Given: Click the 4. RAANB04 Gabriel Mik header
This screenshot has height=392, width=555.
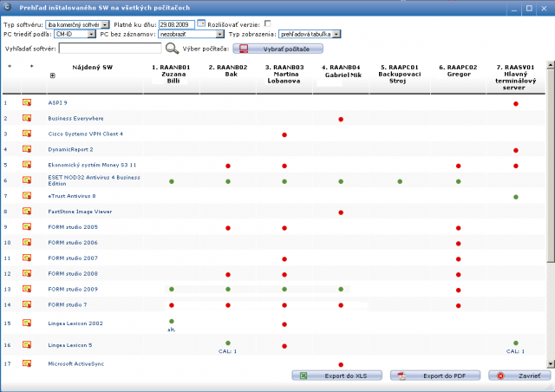Looking at the screenshot, I should pyautogui.click(x=341, y=71).
